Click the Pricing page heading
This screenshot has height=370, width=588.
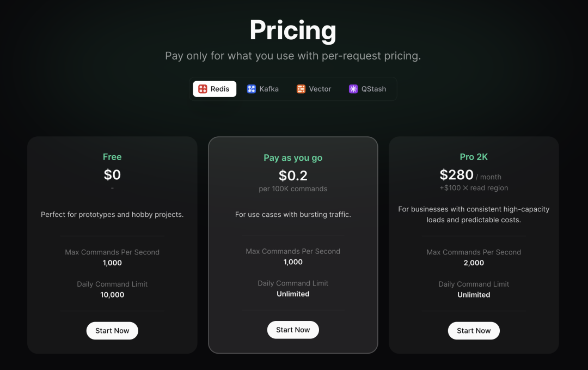tap(293, 31)
